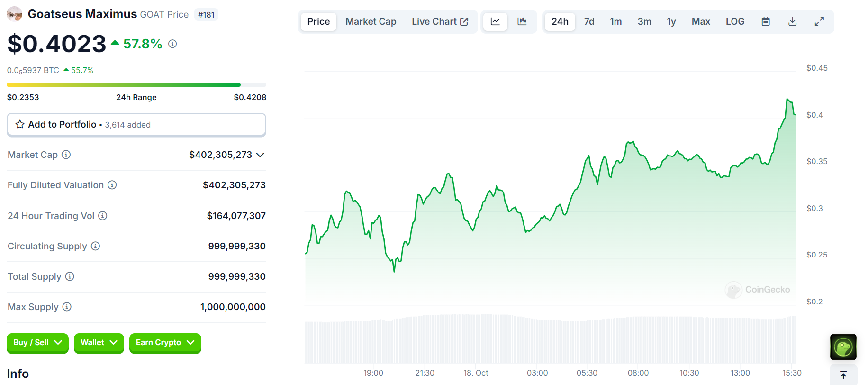Show Market Cap info tooltip icon
This screenshot has height=385, width=868.
66,155
